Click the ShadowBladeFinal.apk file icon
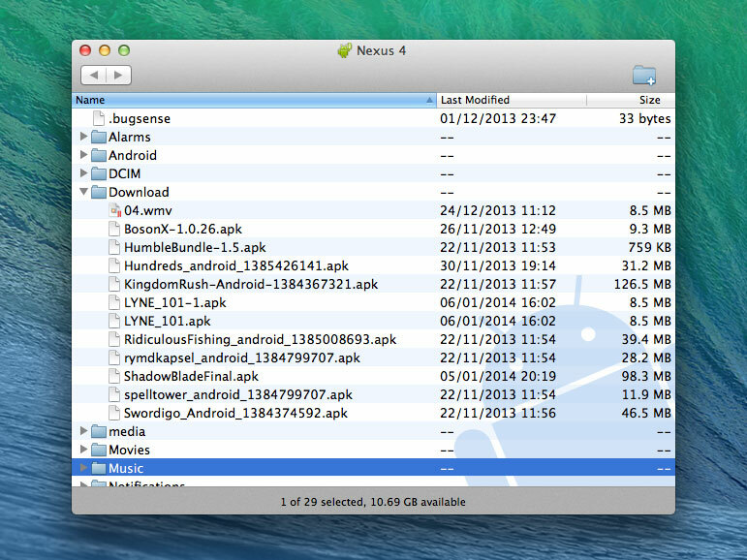This screenshot has width=747, height=560. [114, 376]
